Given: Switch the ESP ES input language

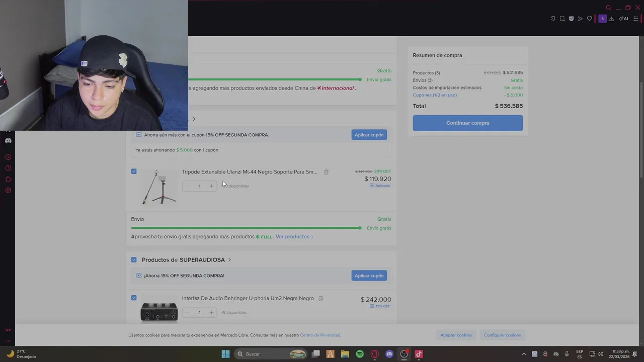Looking at the screenshot, I should [x=580, y=354].
